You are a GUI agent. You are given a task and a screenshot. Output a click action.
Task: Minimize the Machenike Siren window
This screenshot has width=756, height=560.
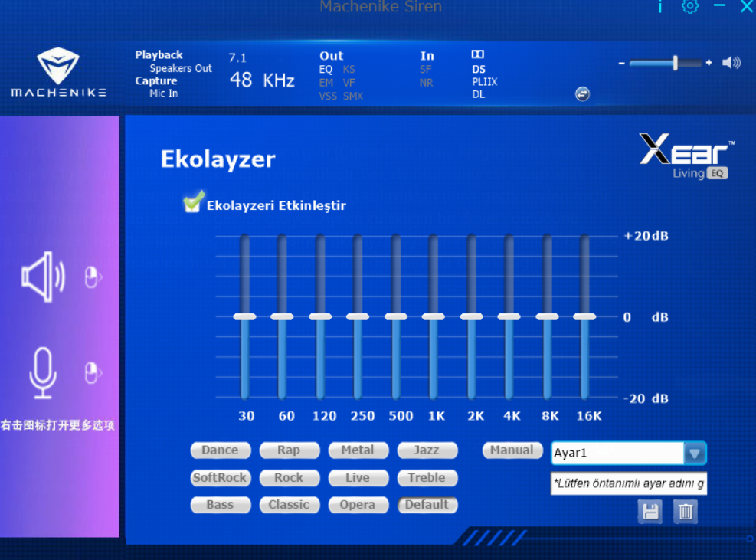[720, 5]
